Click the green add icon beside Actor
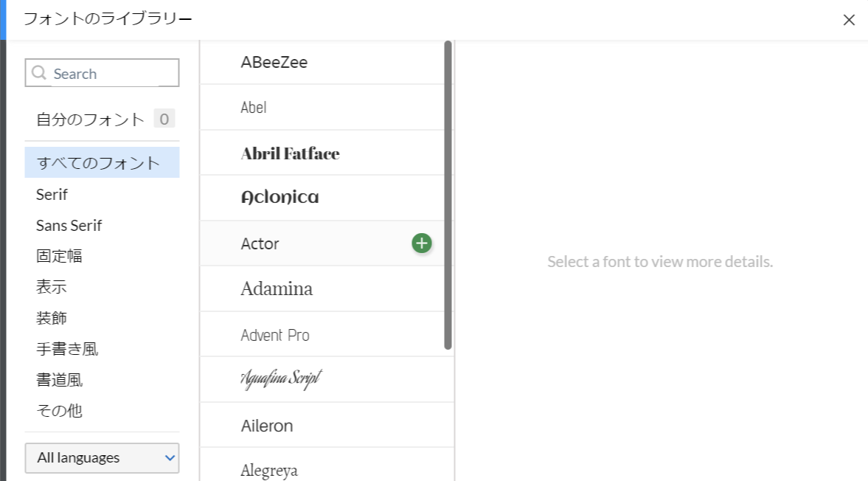The width and height of the screenshot is (868, 481). tap(421, 243)
